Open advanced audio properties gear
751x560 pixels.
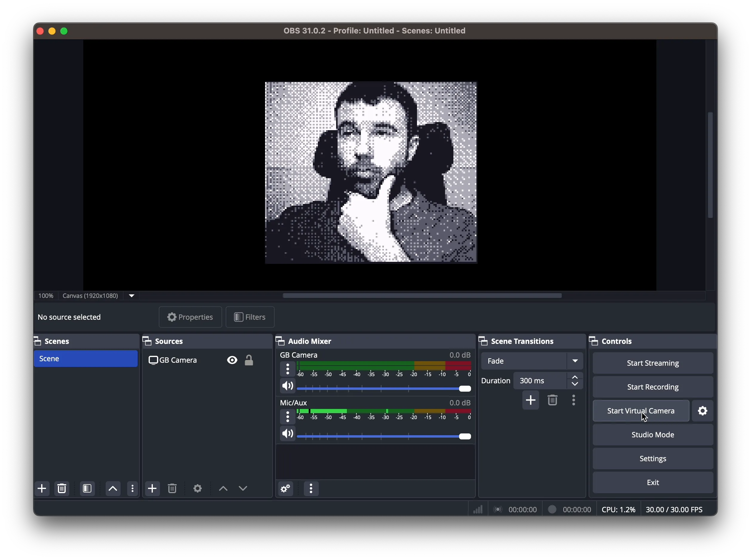click(x=285, y=488)
